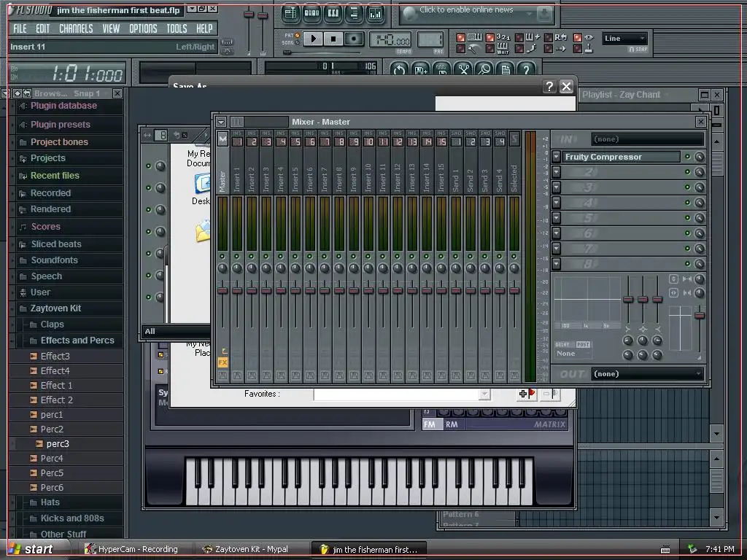
Task: Click the Master track volume fader
Action: click(x=222, y=290)
